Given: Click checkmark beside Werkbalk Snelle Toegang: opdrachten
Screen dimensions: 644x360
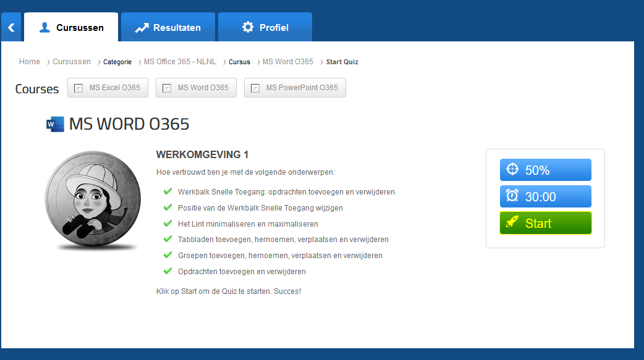Looking at the screenshot, I should [x=167, y=191].
